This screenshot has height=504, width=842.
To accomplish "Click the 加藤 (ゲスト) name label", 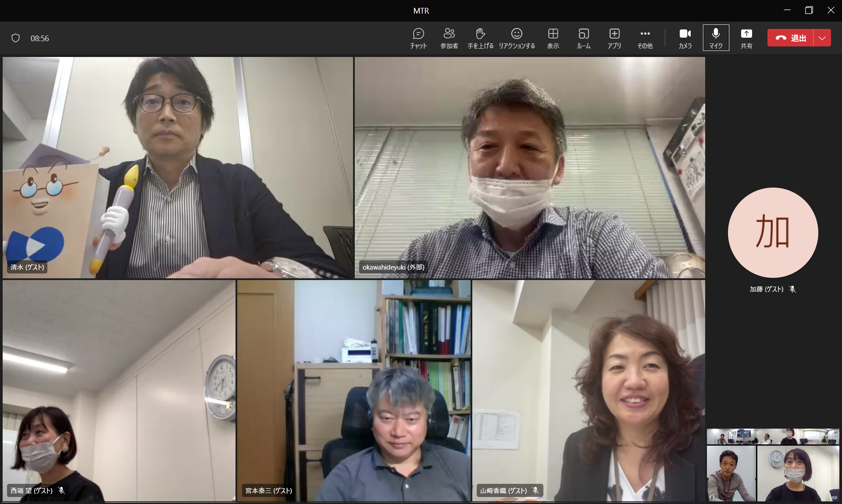I will point(766,289).
